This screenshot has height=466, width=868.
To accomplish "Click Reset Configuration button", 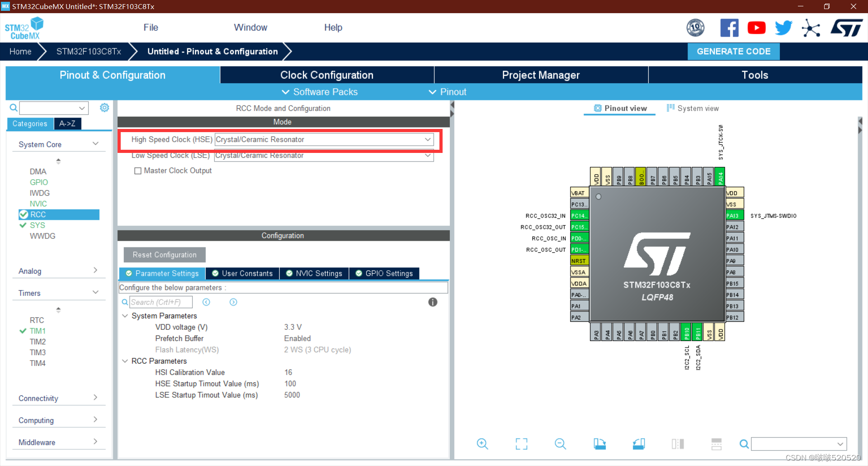I will [x=165, y=255].
